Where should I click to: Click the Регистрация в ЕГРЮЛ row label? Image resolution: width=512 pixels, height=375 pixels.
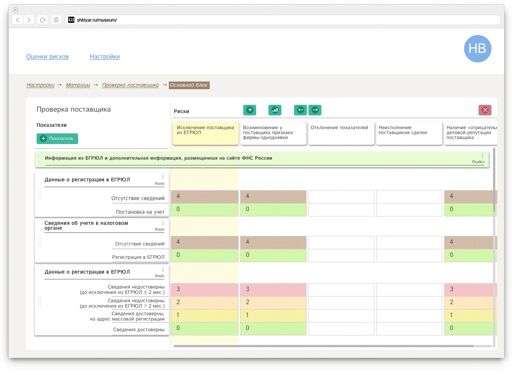point(138,257)
